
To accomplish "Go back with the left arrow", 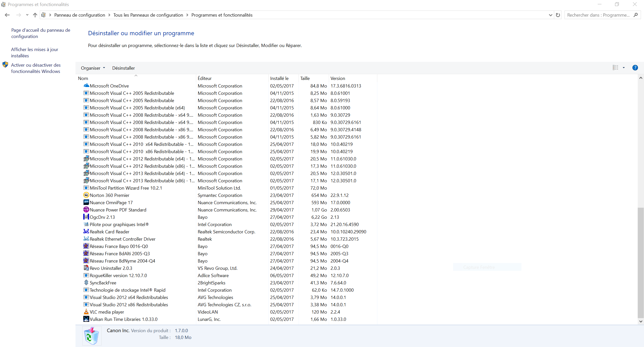I will click(x=7, y=15).
